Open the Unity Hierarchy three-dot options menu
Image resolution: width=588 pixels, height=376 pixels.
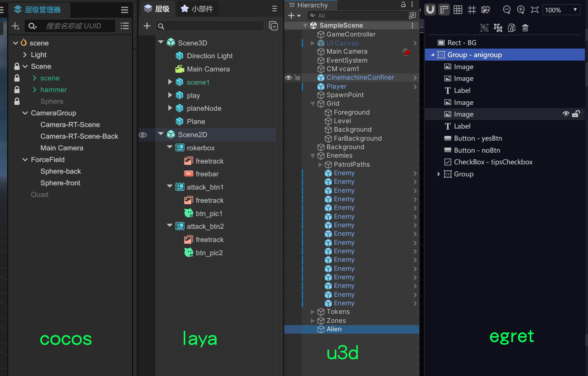click(412, 5)
